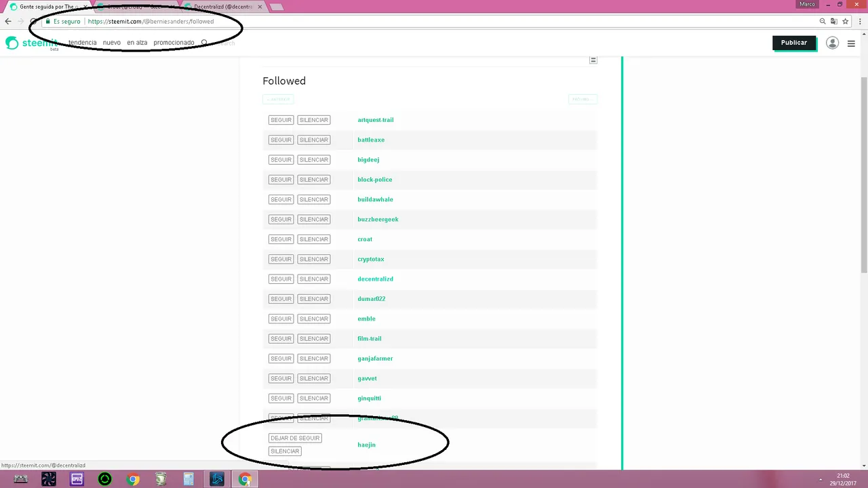Open a new browser tab
Image resolution: width=868 pixels, height=488 pixels.
tap(276, 7)
